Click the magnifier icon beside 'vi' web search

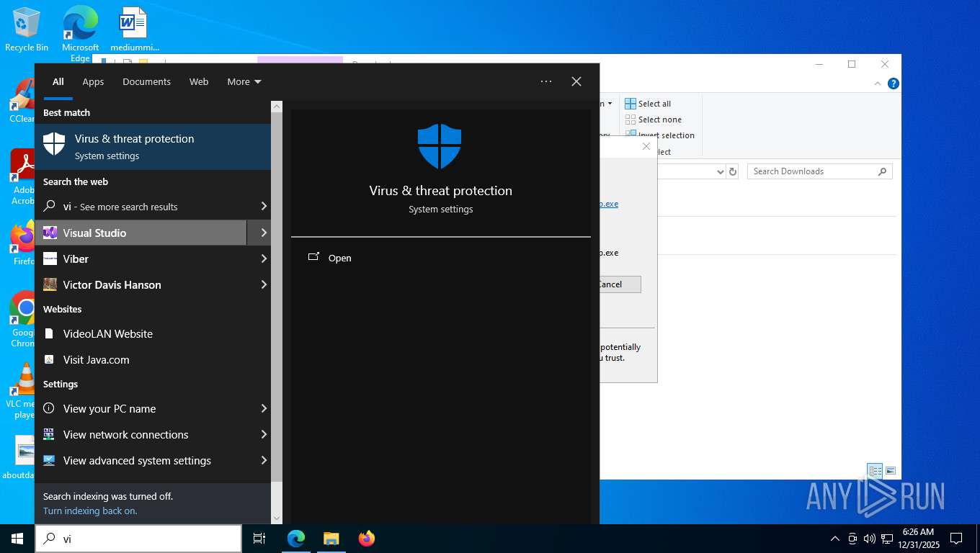coord(49,207)
